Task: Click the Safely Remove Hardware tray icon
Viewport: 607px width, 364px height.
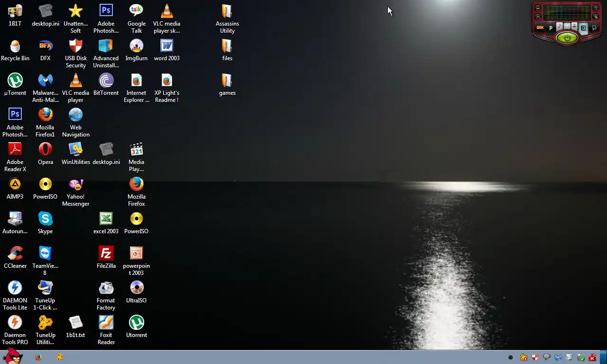Action: 580,357
